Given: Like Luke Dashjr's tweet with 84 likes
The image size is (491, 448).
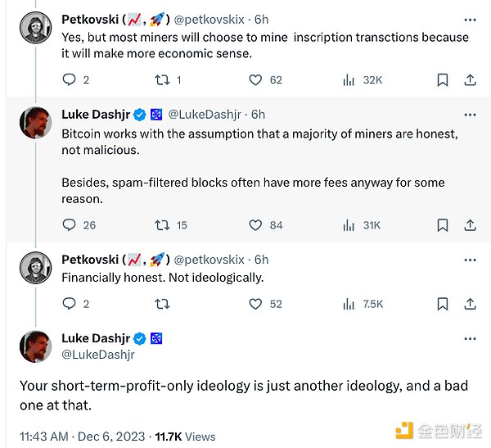Looking at the screenshot, I should 255,224.
